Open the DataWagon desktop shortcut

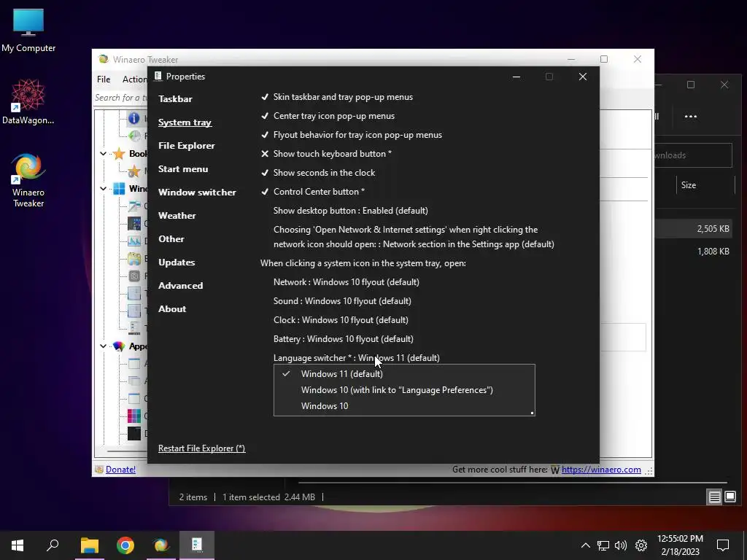click(x=28, y=101)
